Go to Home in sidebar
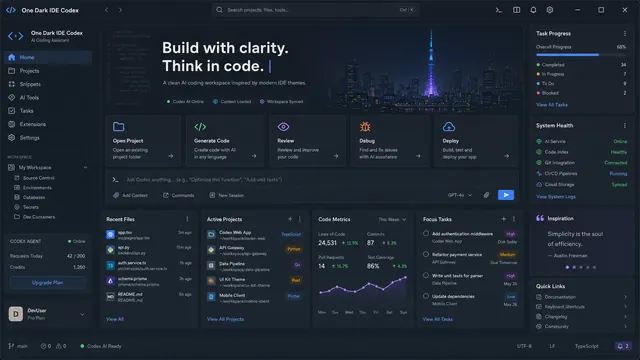This screenshot has width=640, height=360. click(48, 57)
